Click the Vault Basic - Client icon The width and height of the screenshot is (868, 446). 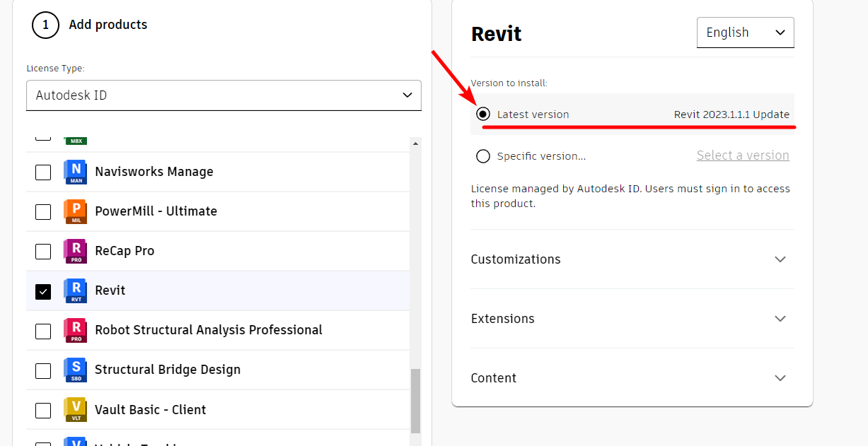pyautogui.click(x=75, y=409)
